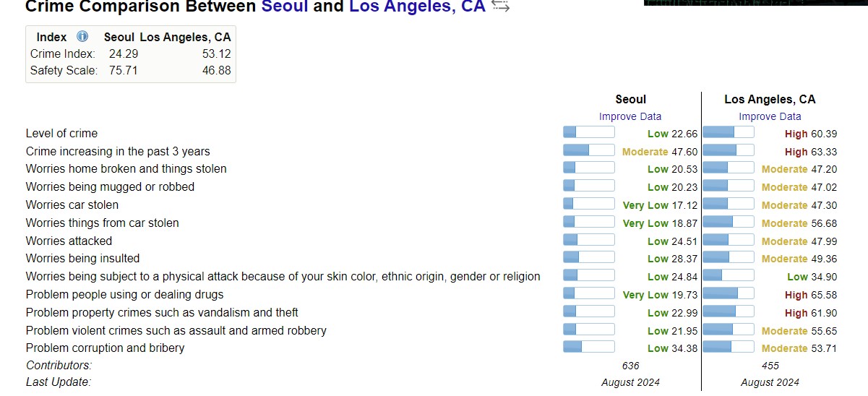Click Seoul's Level of crime bar
The image size is (868, 396).
[x=588, y=133]
